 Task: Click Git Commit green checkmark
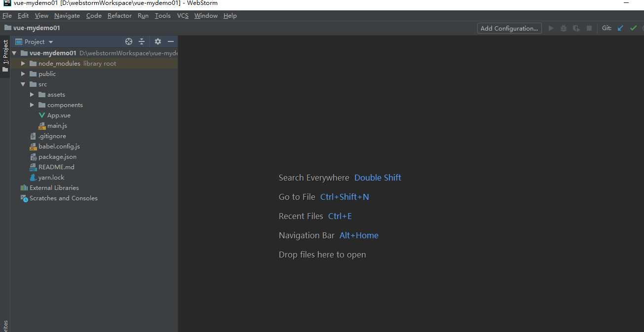pos(634,28)
